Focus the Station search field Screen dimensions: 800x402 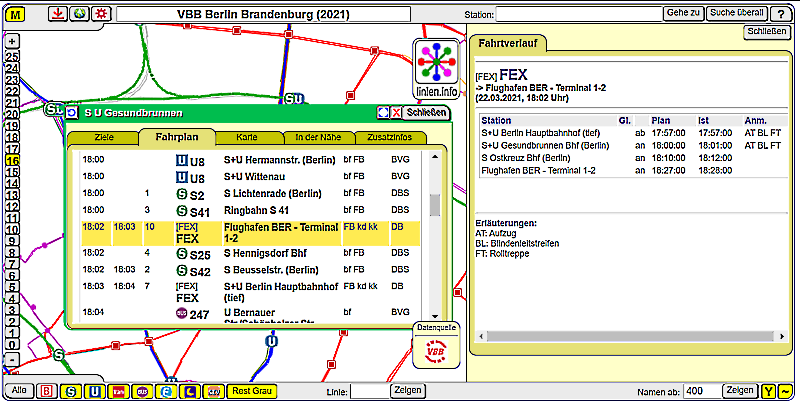point(579,14)
